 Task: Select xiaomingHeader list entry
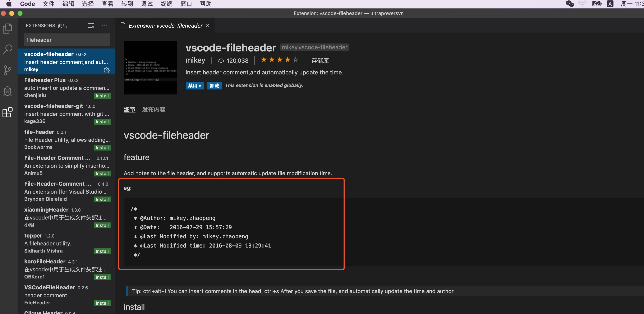pos(66,217)
